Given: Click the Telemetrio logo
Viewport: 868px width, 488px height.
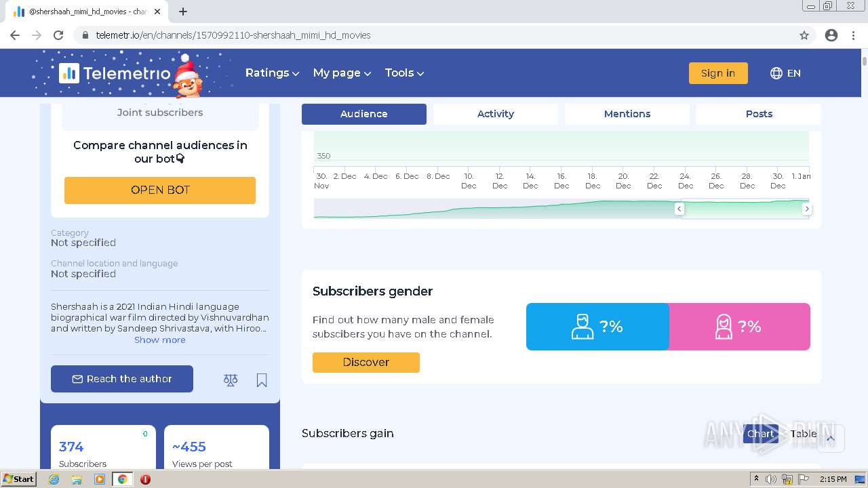Looking at the screenshot, I should [x=115, y=73].
